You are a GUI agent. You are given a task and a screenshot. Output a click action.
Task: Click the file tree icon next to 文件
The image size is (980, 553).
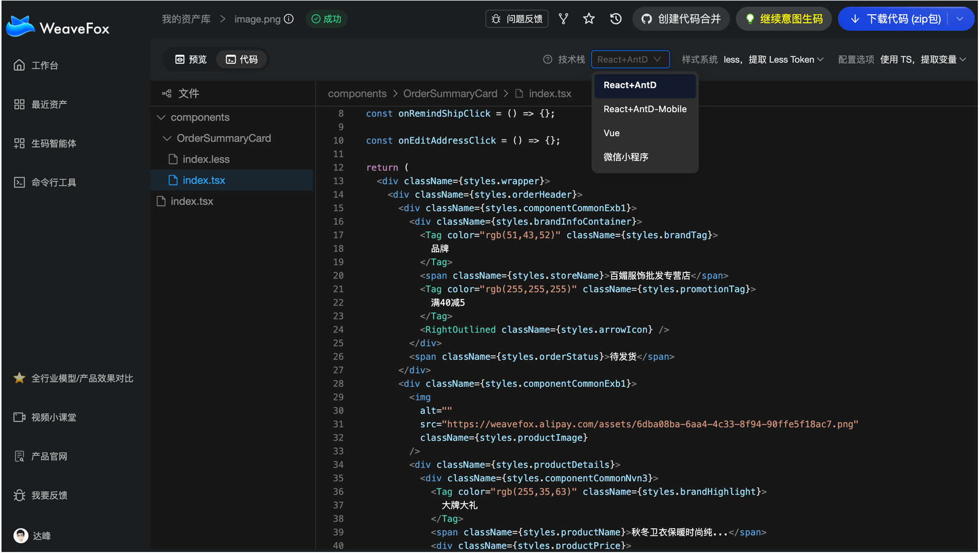coord(167,93)
